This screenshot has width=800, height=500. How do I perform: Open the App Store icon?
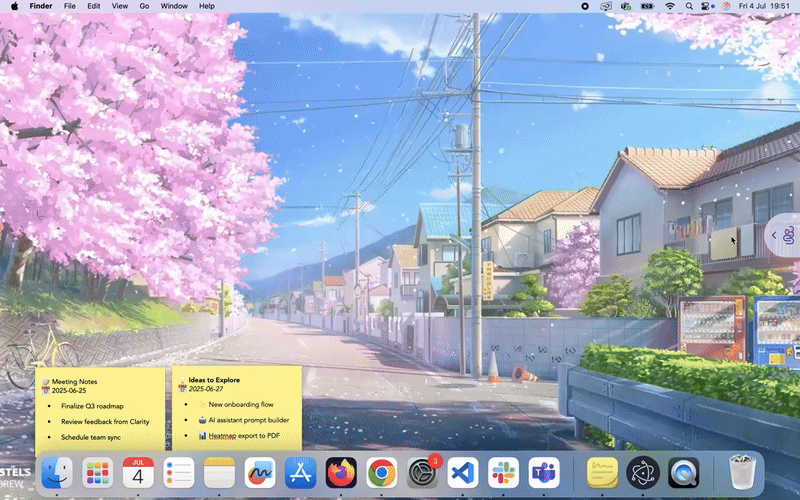[x=300, y=472]
